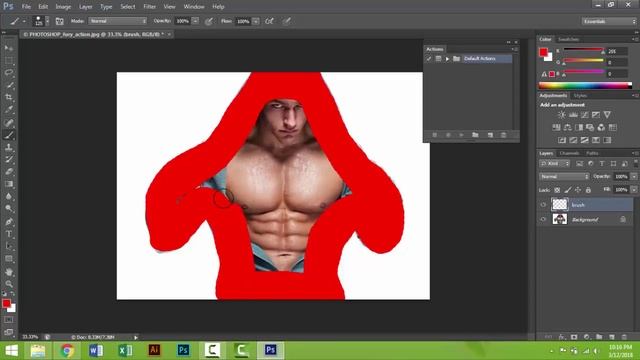Open the Flow slider dropdown

[256, 21]
